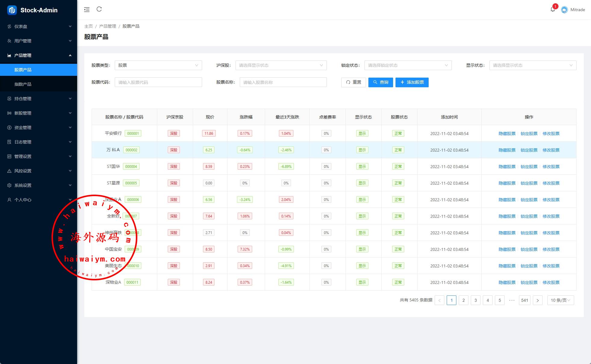Click the 系统设置 gear icon
The height and width of the screenshot is (364, 591).
[9, 185]
